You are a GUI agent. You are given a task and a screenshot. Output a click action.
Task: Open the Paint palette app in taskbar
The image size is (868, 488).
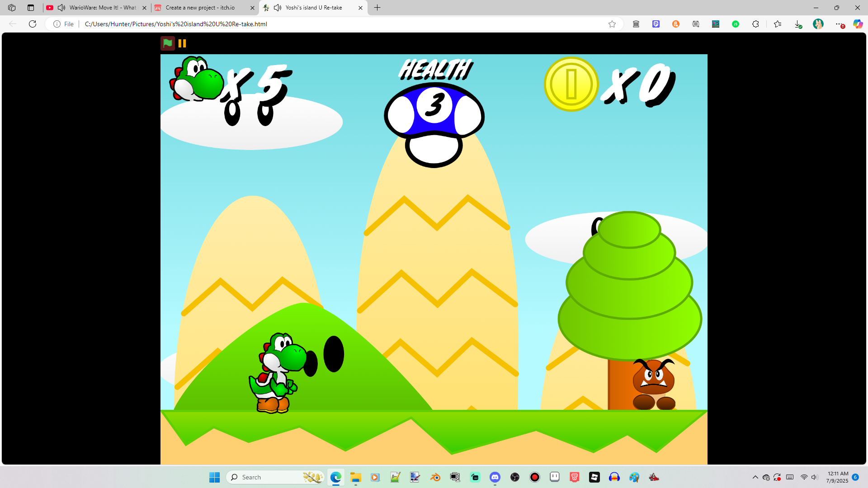[634, 477]
